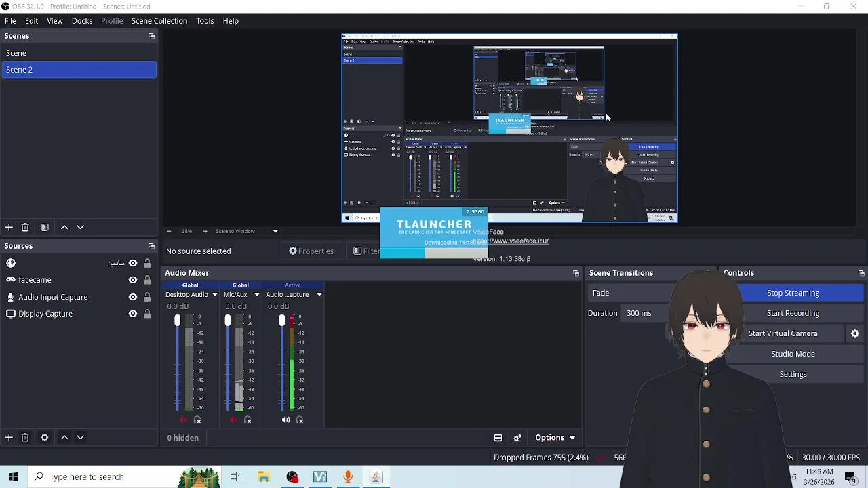
Task: Move scene down using the Scenes down arrow
Action: click(x=80, y=228)
